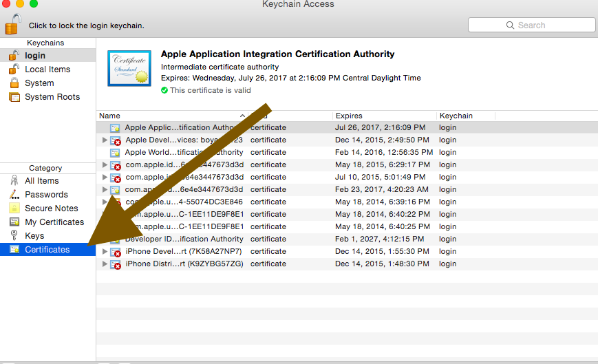Click the login keychain unlocked padlock icon
This screenshot has width=598, height=364.
[14, 55]
